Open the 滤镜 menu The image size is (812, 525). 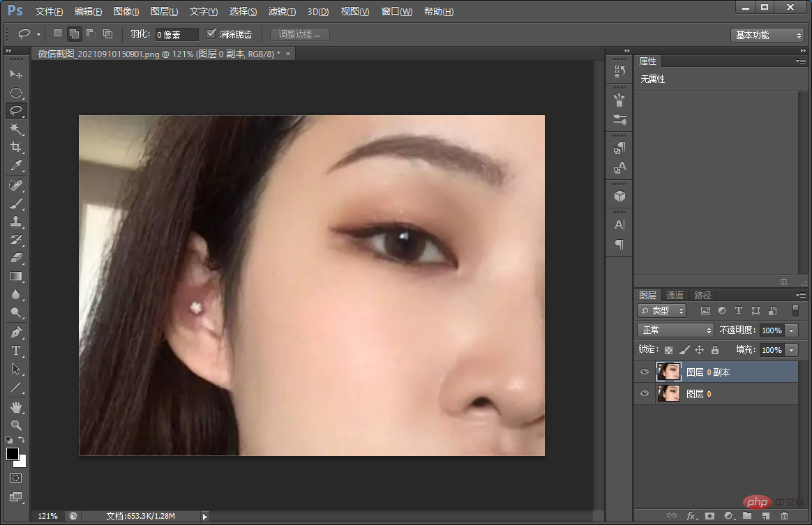(x=282, y=11)
